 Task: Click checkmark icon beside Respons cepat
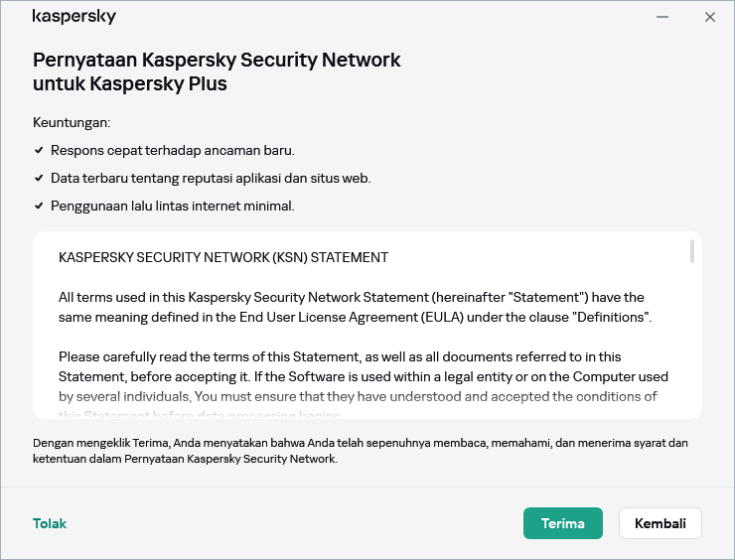click(x=39, y=151)
